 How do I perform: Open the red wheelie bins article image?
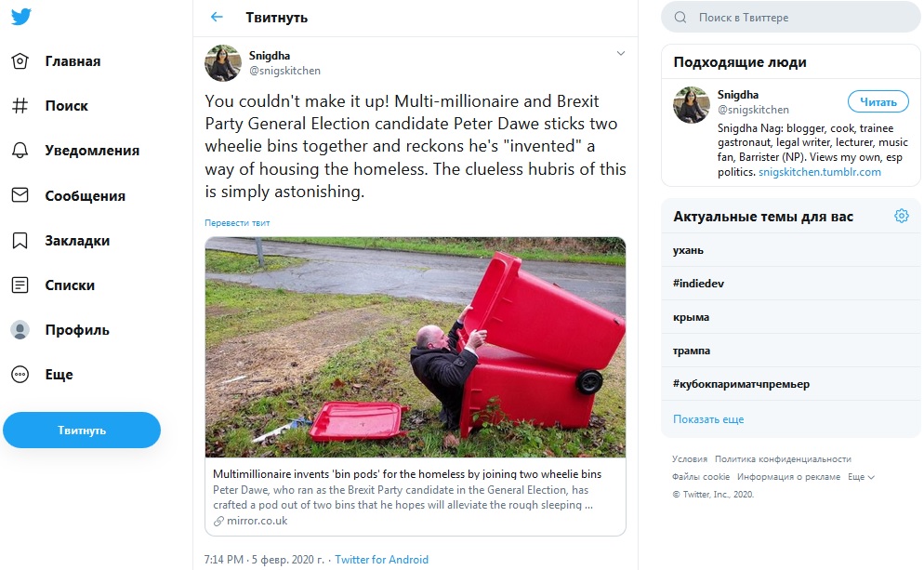click(x=415, y=347)
